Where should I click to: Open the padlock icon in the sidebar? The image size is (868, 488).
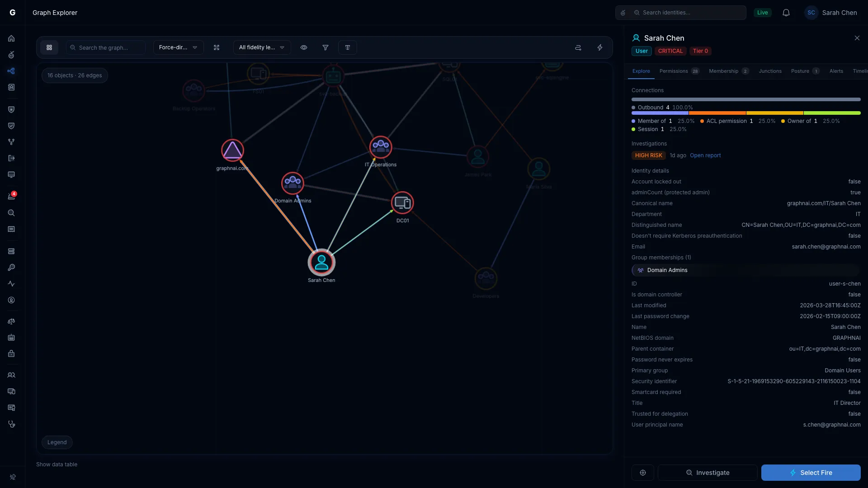tap(11, 354)
